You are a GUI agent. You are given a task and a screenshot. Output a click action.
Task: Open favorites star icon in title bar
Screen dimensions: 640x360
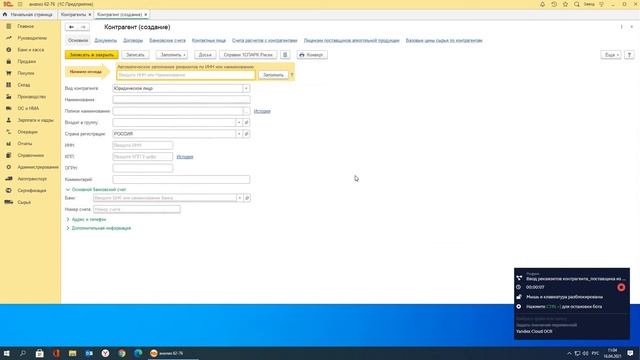pyautogui.click(x=565, y=4)
